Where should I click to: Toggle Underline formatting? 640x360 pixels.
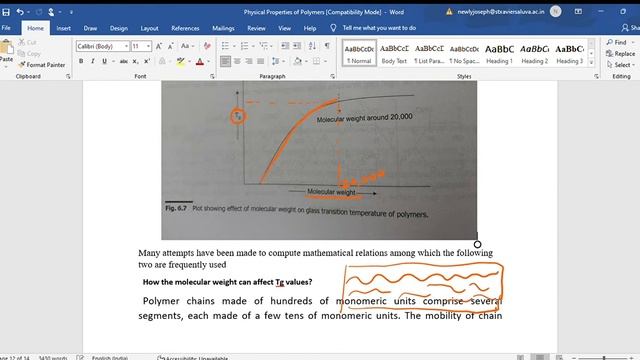tap(104, 61)
